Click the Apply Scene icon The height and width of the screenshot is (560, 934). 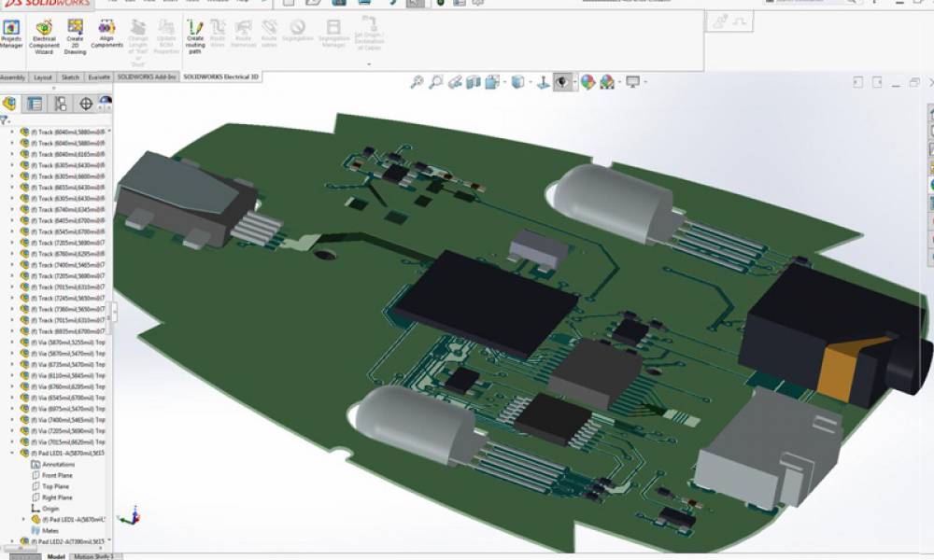click(x=607, y=82)
